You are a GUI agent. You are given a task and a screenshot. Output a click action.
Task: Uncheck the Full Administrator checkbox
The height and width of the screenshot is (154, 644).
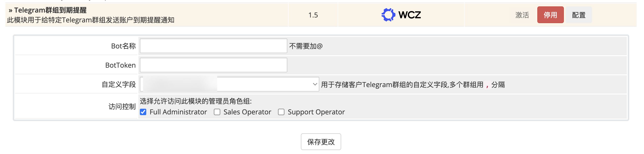point(143,112)
